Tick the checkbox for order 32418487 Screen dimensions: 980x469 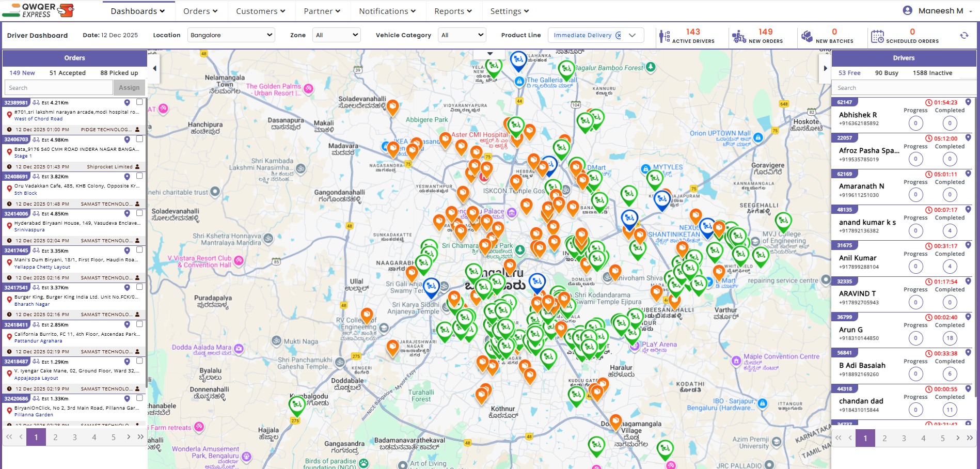pos(139,361)
